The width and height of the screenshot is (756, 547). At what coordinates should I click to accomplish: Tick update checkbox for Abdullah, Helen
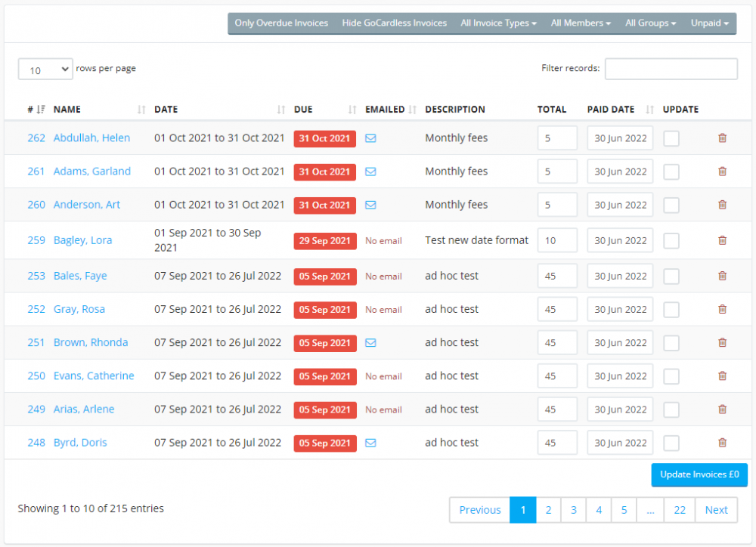671,138
